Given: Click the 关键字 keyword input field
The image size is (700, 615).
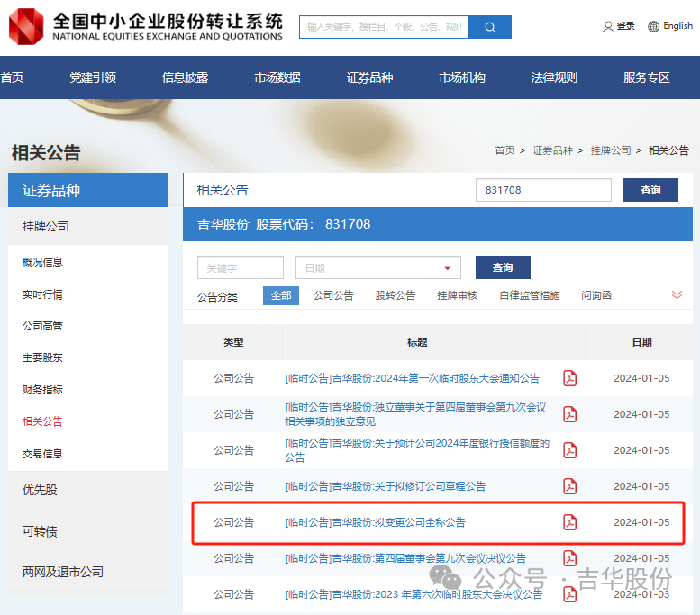Looking at the screenshot, I should [x=240, y=268].
